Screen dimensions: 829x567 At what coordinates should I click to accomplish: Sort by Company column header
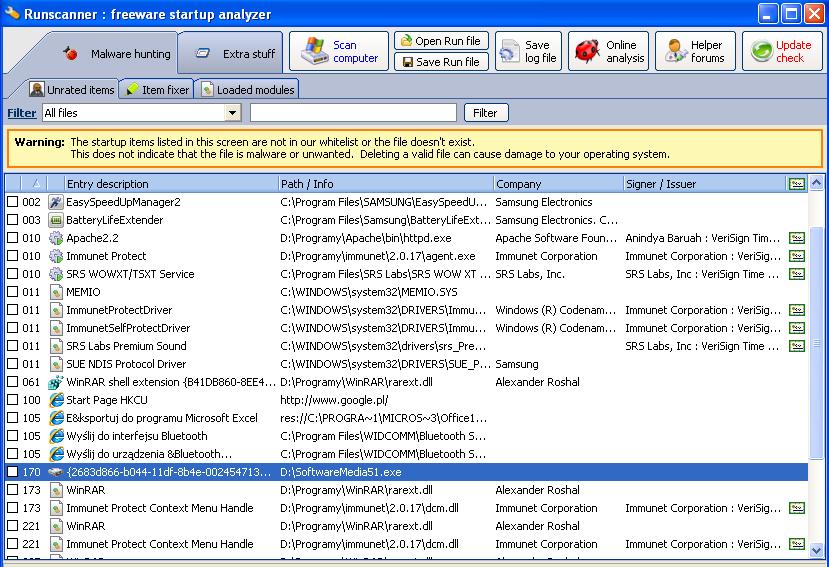click(558, 184)
